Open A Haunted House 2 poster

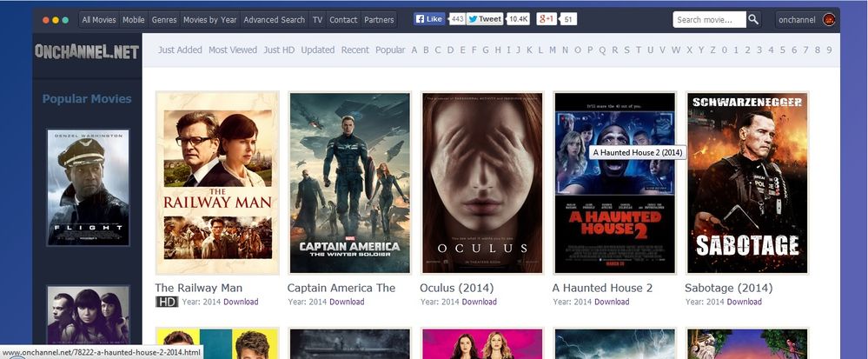614,183
